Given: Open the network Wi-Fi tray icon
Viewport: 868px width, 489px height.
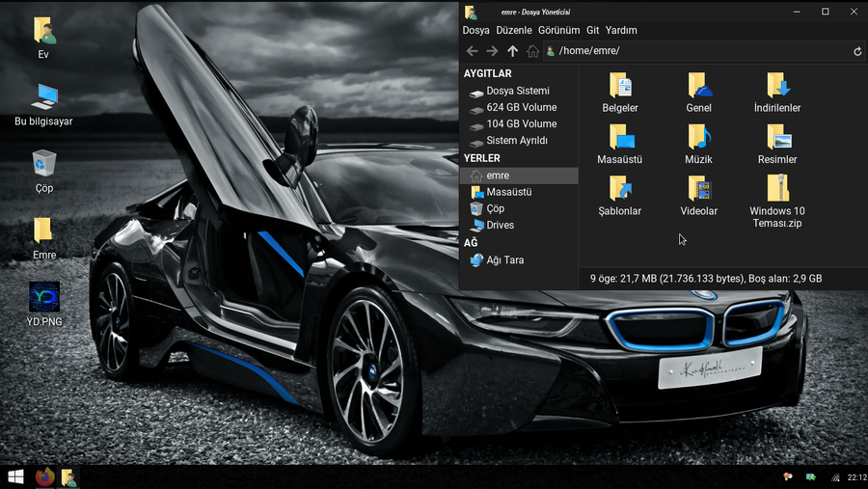Looking at the screenshot, I should coord(835,477).
